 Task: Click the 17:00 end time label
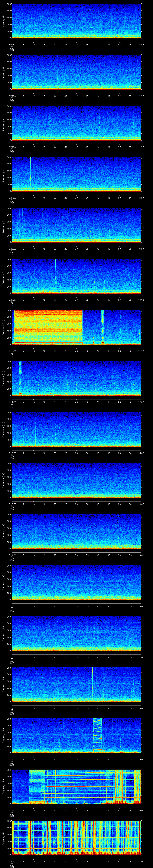[x=141, y=657]
